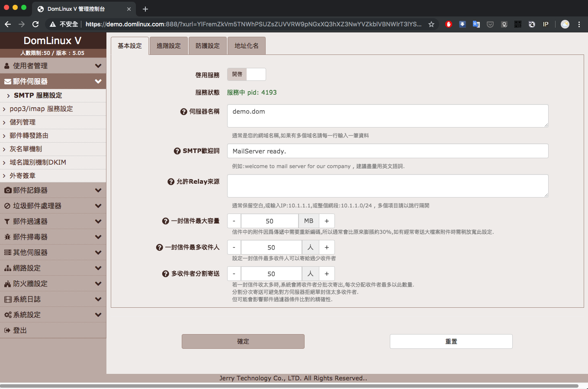The height and width of the screenshot is (389, 588).
Task: Open the Chrome three-dot menu
Action: [579, 24]
